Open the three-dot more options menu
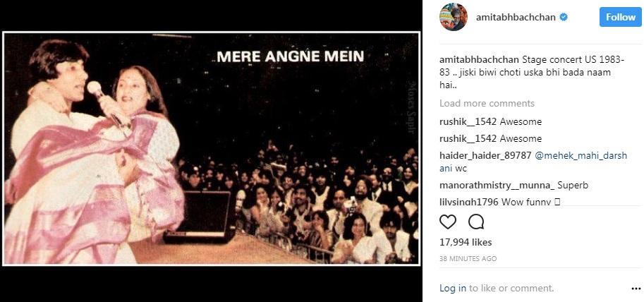This screenshot has height=302, width=644. [636, 289]
